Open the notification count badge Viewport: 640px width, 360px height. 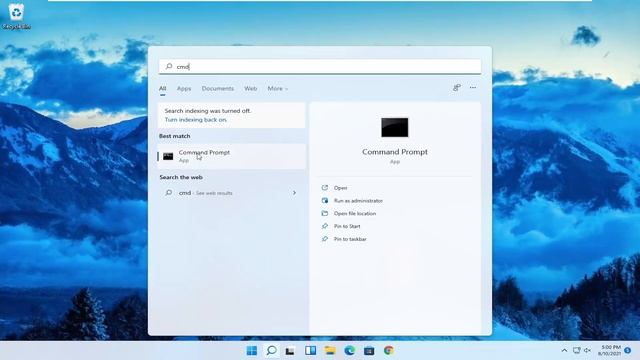[x=628, y=350]
